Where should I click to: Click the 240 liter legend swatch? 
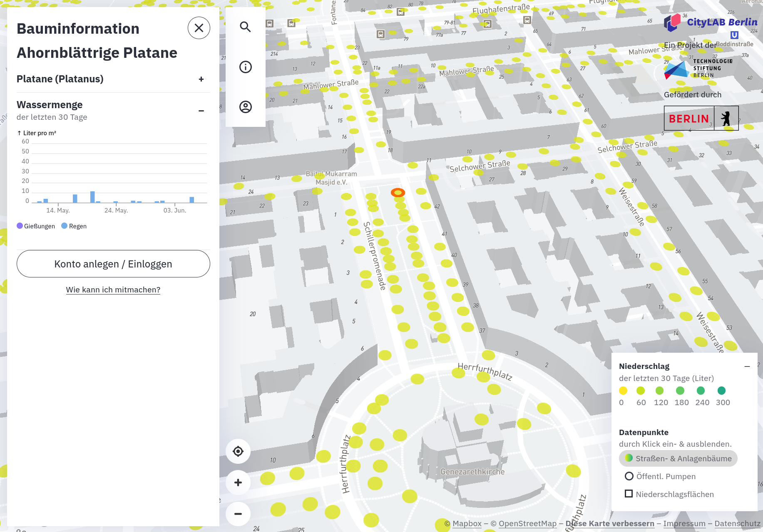701,391
